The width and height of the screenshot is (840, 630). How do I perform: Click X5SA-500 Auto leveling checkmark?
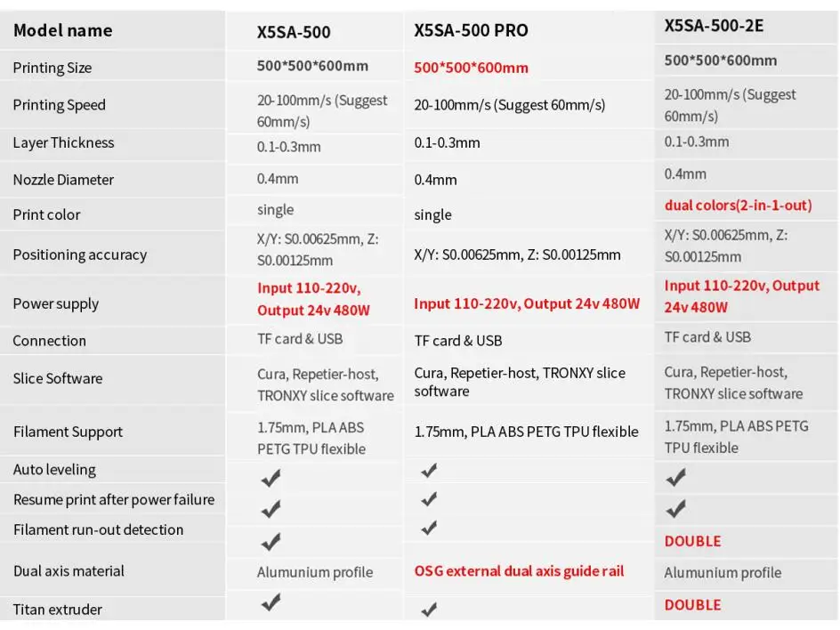coord(271,478)
